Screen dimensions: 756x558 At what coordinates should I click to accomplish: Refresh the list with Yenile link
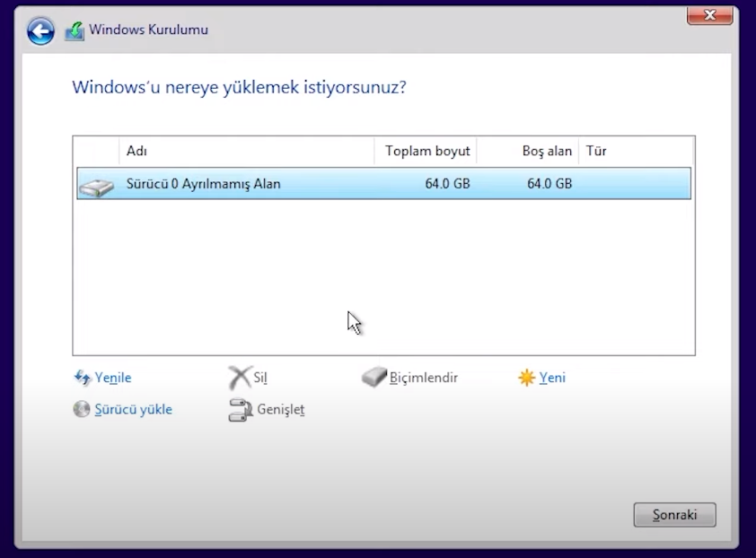click(x=113, y=378)
